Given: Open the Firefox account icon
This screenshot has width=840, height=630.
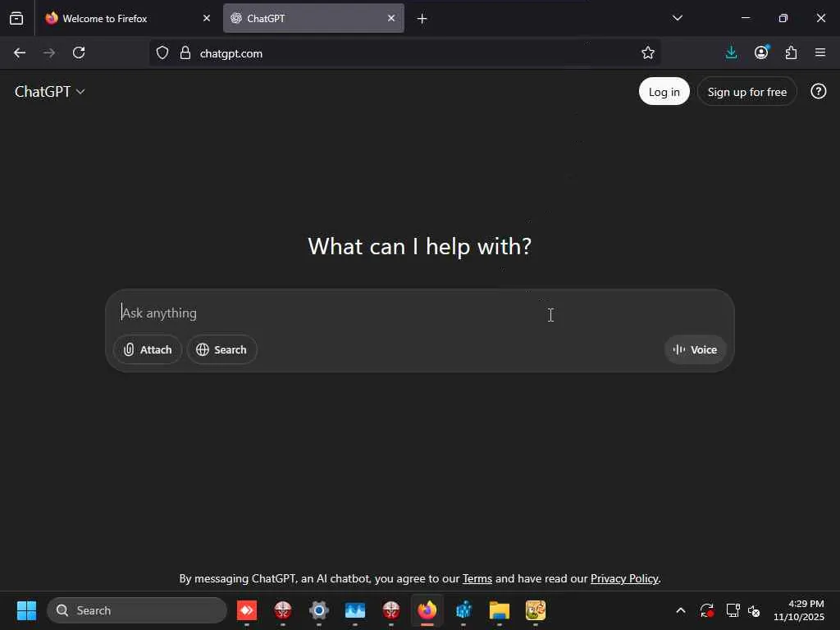Looking at the screenshot, I should (761, 52).
